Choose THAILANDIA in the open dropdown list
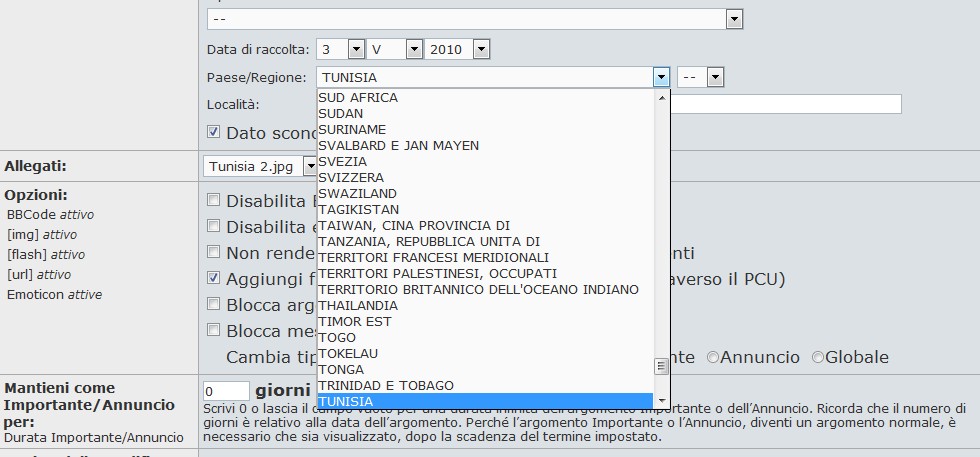Screen dimensions: 980x457 pyautogui.click(x=358, y=305)
